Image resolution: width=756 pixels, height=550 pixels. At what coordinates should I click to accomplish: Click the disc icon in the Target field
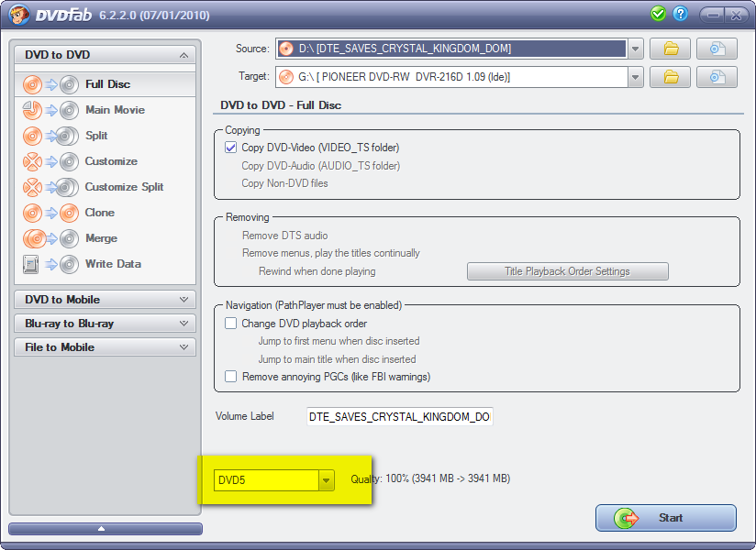pos(286,77)
